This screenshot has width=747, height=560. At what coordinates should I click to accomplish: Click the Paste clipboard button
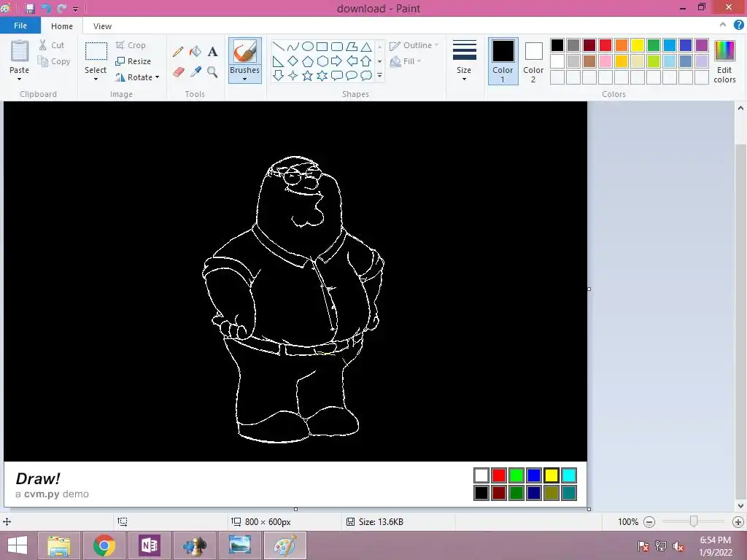point(20,52)
